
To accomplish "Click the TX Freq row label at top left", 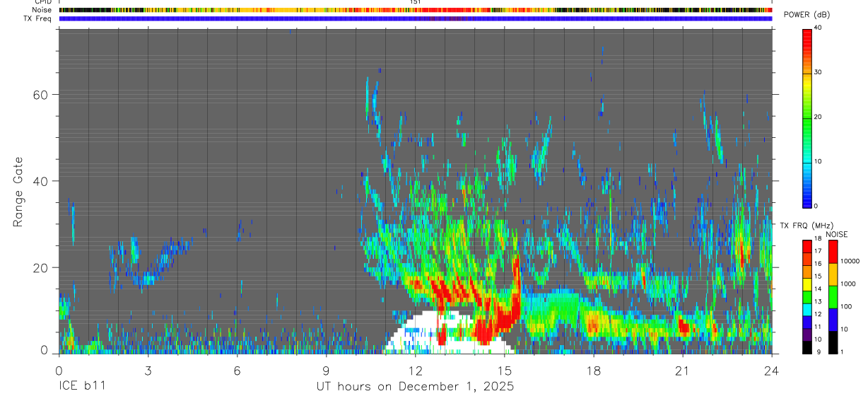I will tap(37, 18).
